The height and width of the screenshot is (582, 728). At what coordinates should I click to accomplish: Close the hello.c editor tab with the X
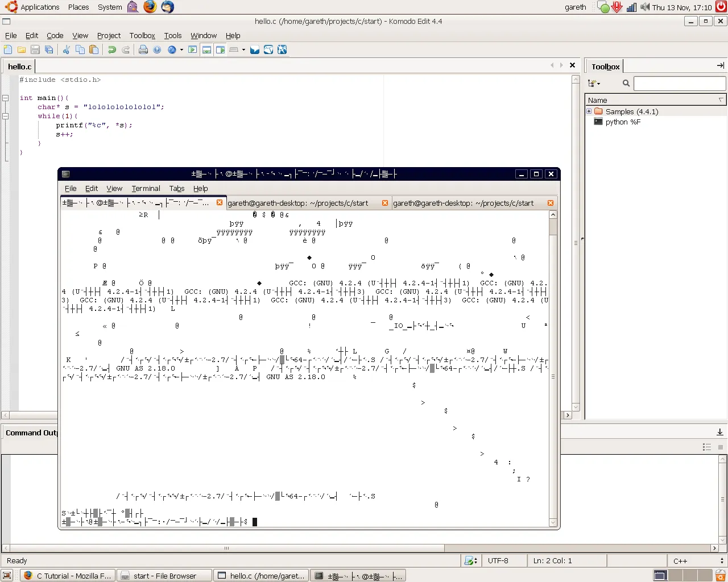(572, 65)
